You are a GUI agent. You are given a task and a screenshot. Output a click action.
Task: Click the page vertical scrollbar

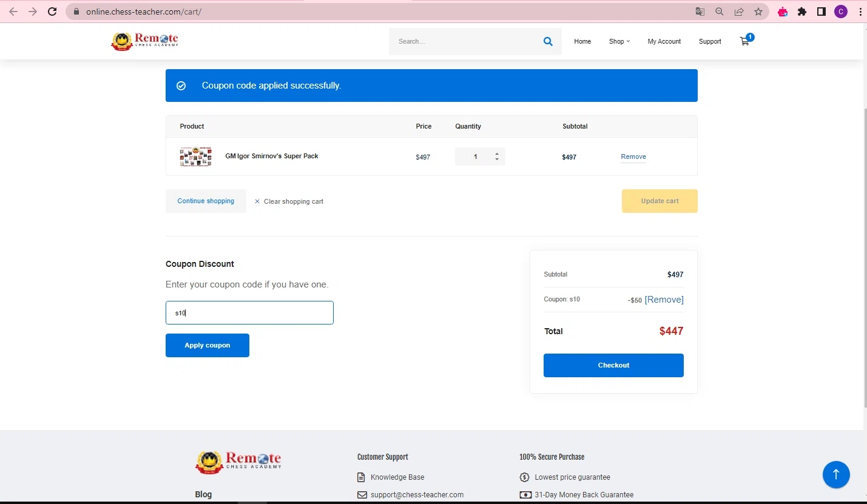[x=865, y=257]
